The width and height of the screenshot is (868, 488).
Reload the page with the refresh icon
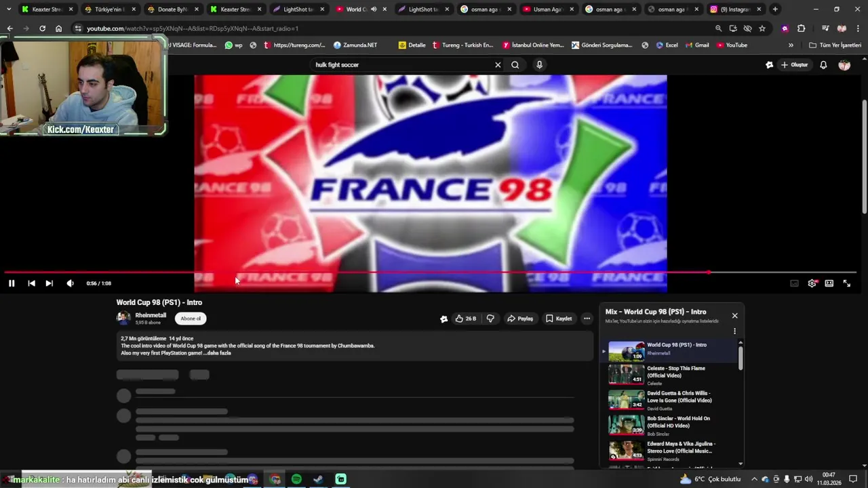coord(42,28)
